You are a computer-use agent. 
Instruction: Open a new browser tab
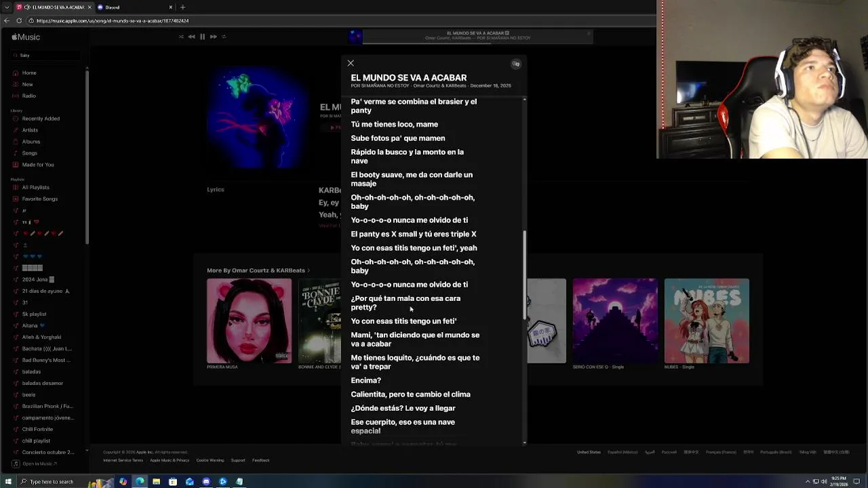click(182, 7)
